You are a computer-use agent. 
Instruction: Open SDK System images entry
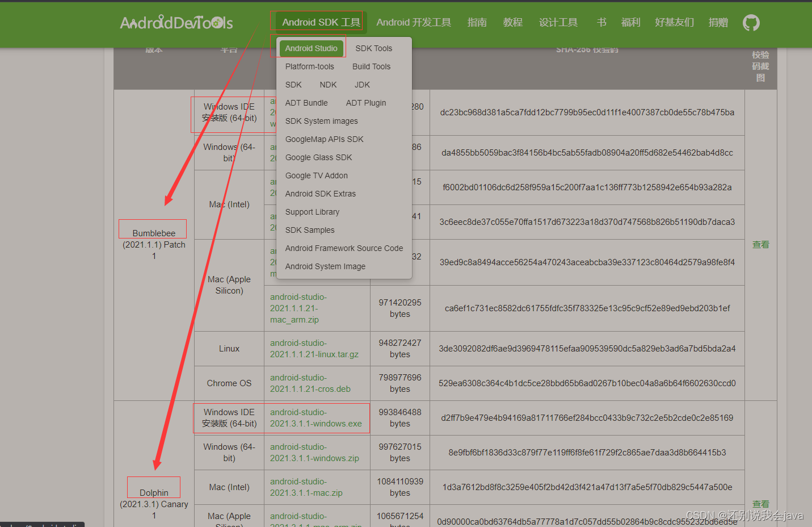point(322,121)
